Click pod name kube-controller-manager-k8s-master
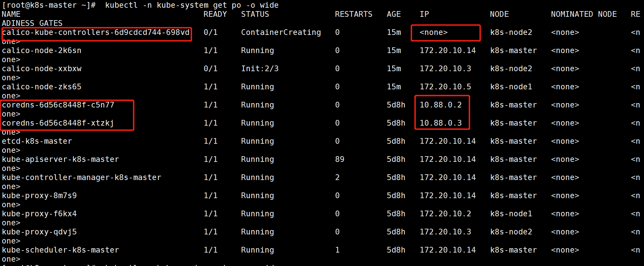644x266 pixels. [82, 177]
